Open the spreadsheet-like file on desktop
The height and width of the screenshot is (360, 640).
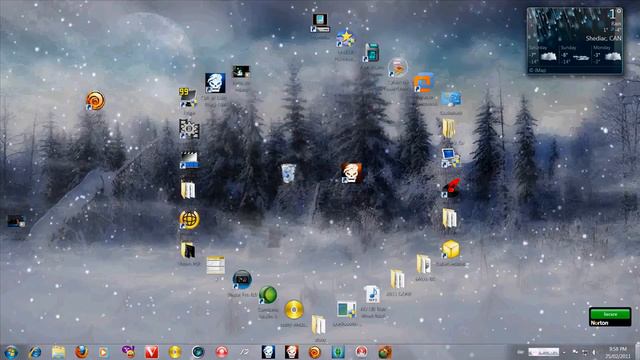tap(215, 264)
